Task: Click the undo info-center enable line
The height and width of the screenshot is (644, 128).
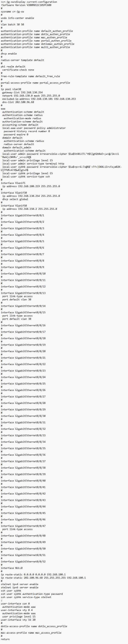Action: (17, 18)
